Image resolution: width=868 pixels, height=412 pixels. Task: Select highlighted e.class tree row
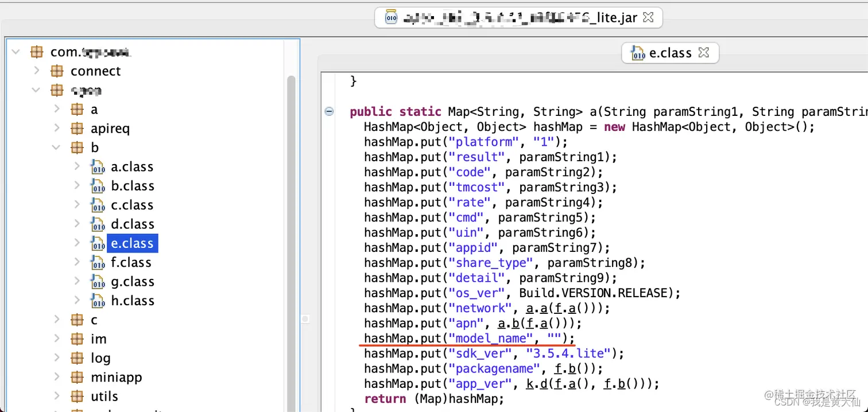point(133,243)
